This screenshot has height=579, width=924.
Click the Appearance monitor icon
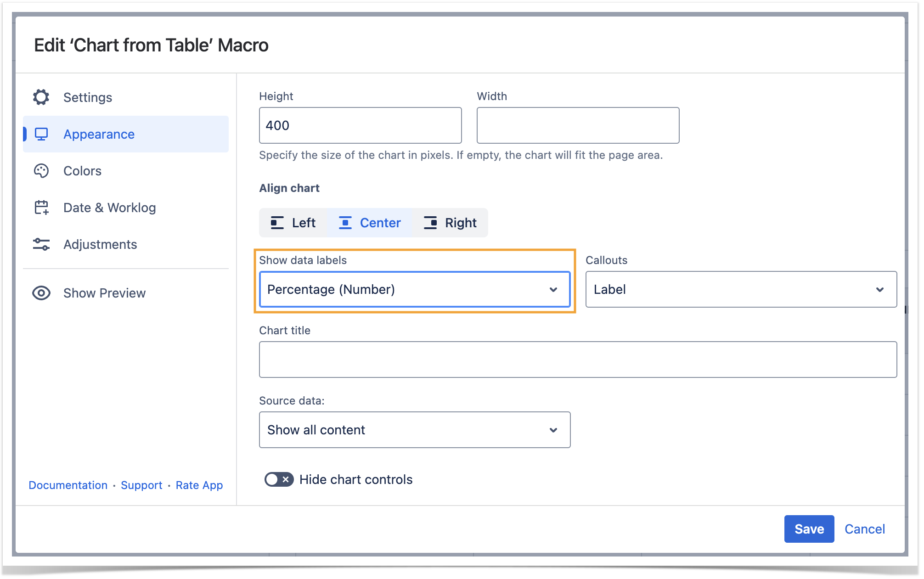(x=41, y=134)
